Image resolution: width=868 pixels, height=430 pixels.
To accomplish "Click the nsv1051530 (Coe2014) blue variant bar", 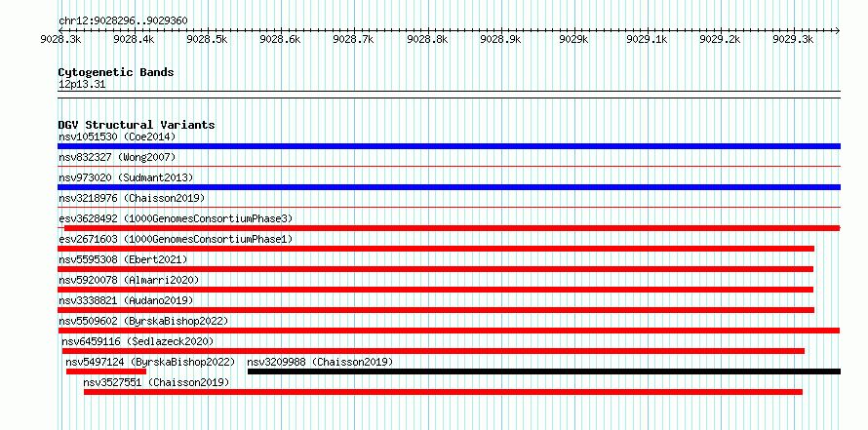I will [x=449, y=146].
